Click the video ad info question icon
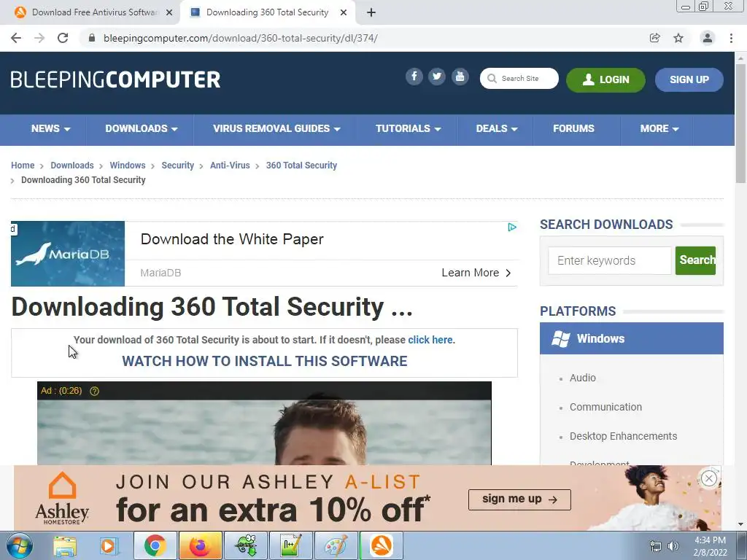The image size is (747, 560). click(x=94, y=391)
